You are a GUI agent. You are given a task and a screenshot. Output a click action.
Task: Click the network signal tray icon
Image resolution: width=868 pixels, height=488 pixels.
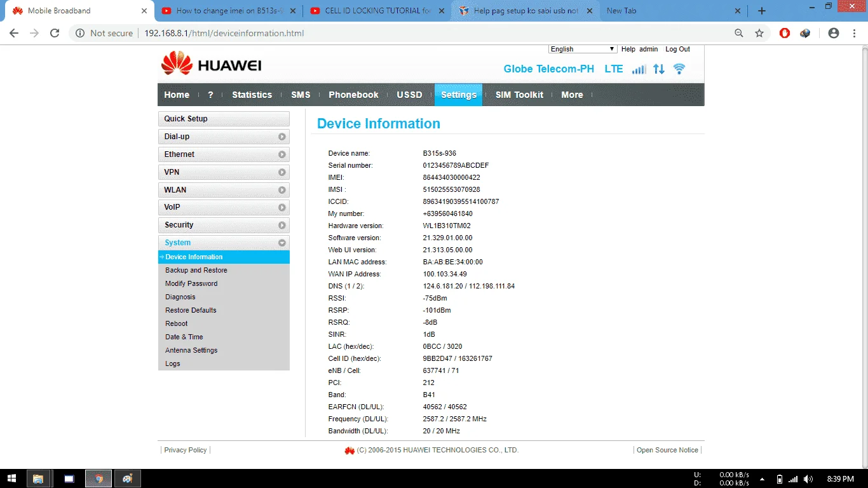[793, 479]
